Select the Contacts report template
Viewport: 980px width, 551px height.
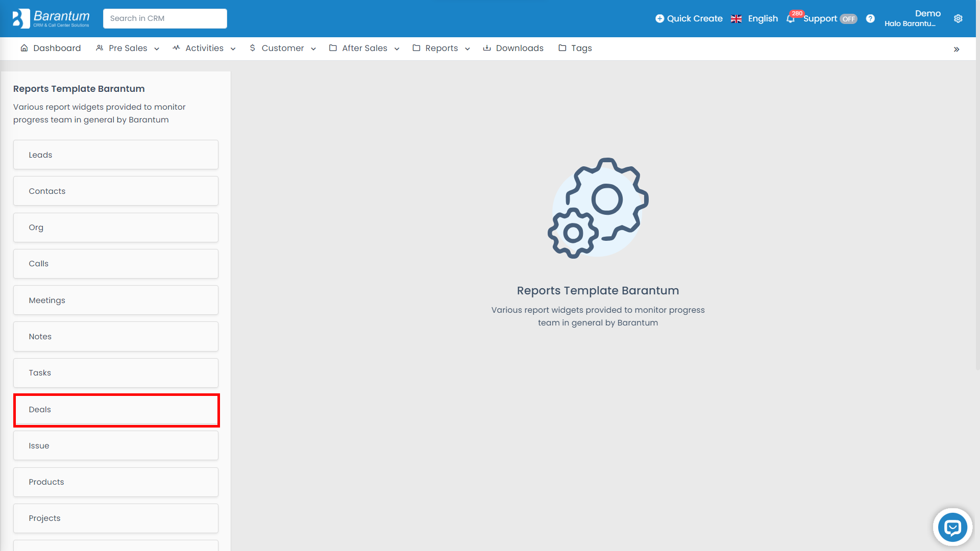pos(116,191)
